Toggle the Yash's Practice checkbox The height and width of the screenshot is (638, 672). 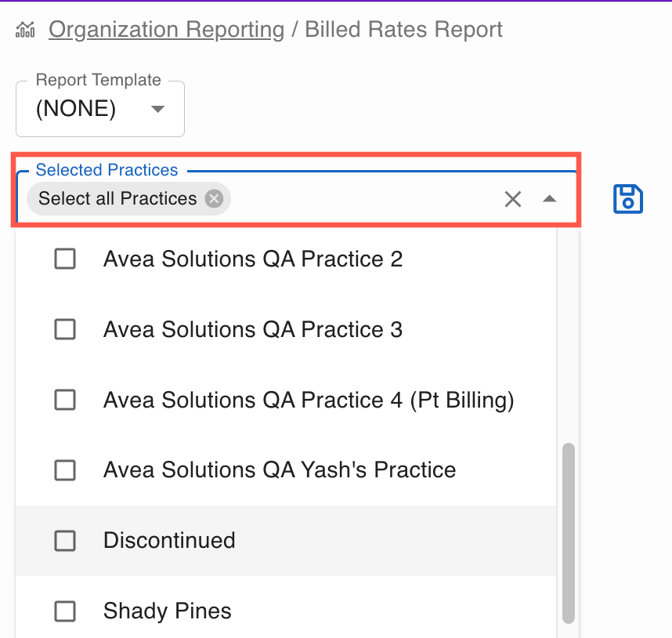point(65,470)
